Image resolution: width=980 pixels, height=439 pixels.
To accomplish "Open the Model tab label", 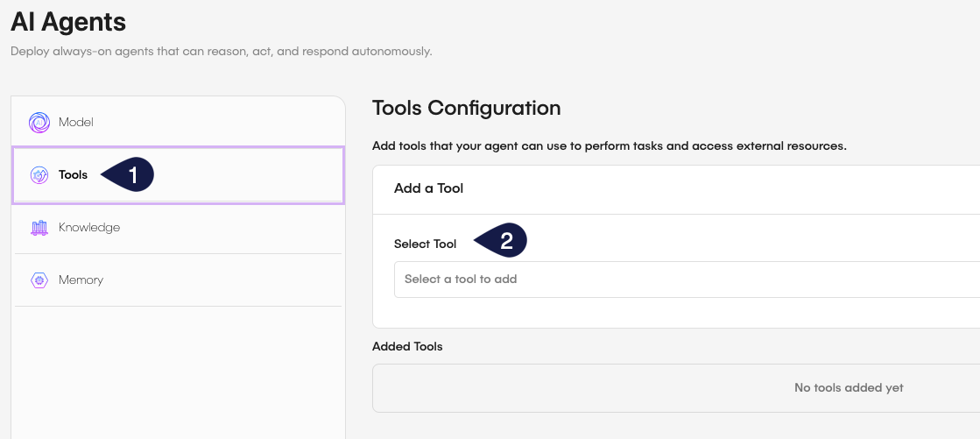I will [76, 123].
